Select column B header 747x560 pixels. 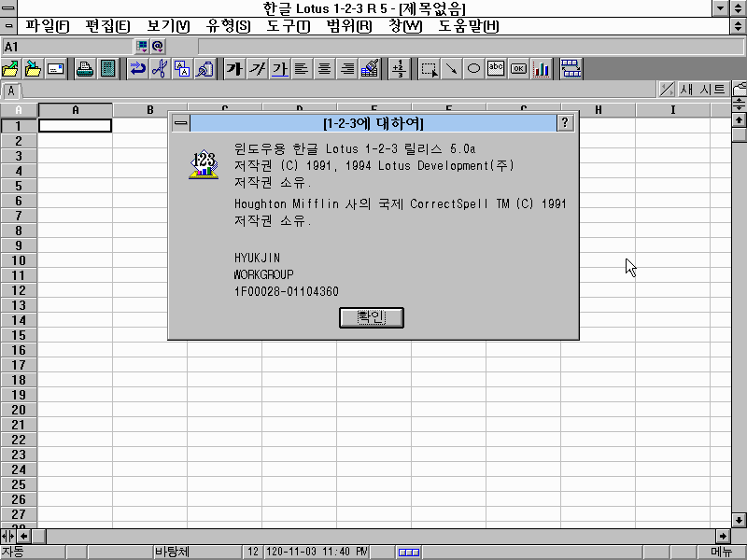coord(150,110)
